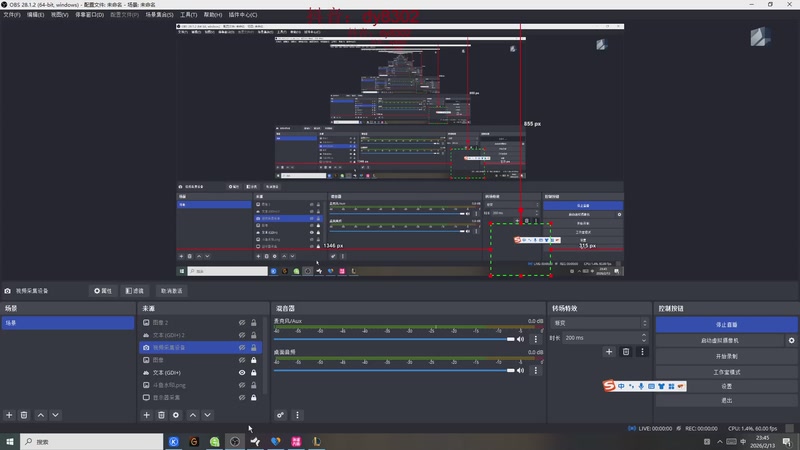Move selected source down

pyautogui.click(x=207, y=415)
